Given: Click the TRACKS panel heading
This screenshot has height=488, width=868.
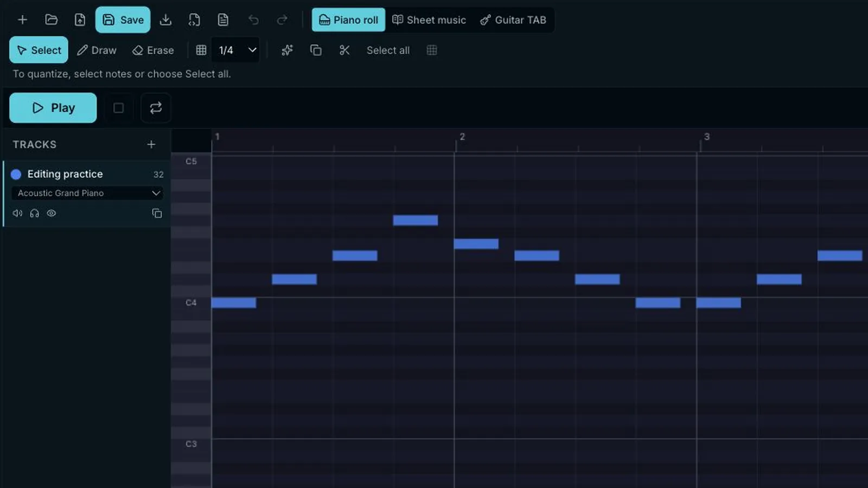Looking at the screenshot, I should point(35,145).
